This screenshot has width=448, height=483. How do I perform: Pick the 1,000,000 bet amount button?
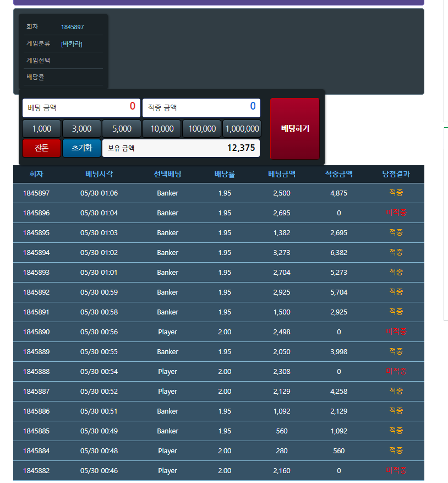[242, 129]
